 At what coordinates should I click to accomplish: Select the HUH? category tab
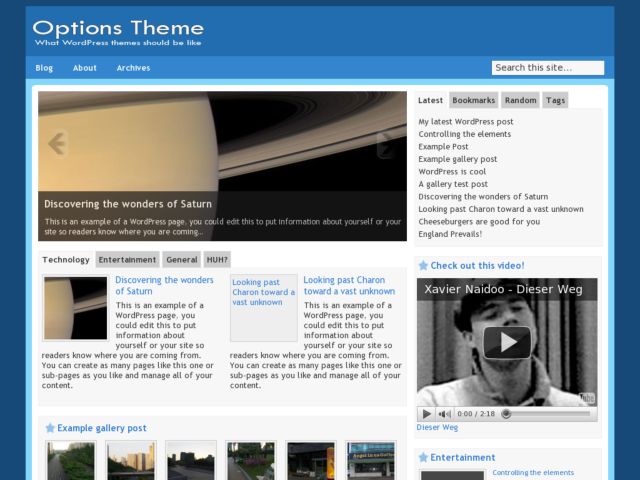click(x=217, y=260)
